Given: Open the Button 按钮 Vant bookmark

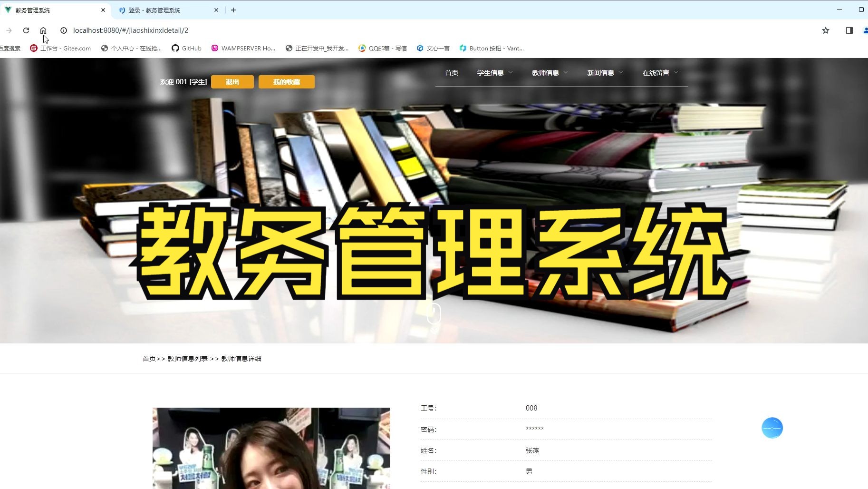Looking at the screenshot, I should pyautogui.click(x=492, y=49).
